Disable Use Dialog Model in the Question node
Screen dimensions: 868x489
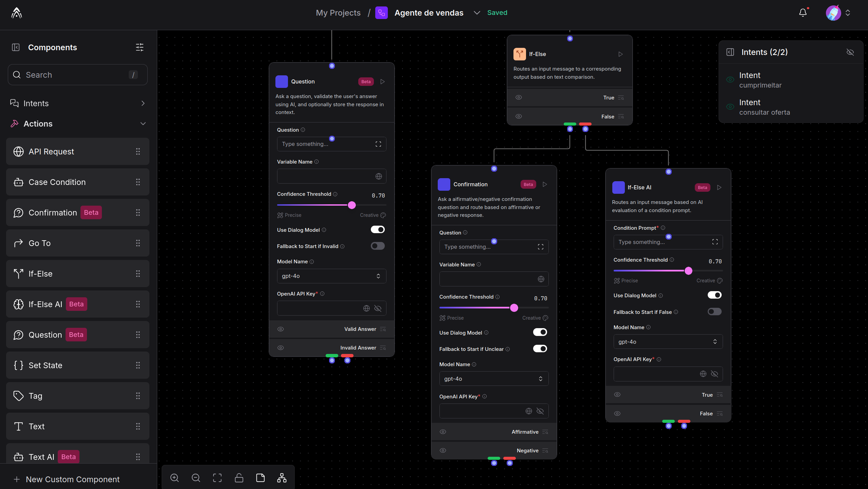(x=378, y=229)
